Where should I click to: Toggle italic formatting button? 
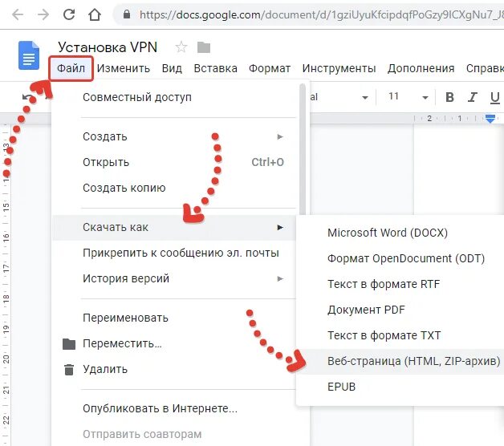pos(472,97)
